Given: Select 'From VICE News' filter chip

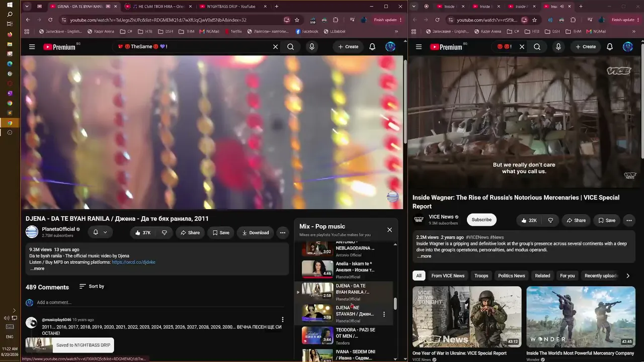Looking at the screenshot, I should 448,276.
